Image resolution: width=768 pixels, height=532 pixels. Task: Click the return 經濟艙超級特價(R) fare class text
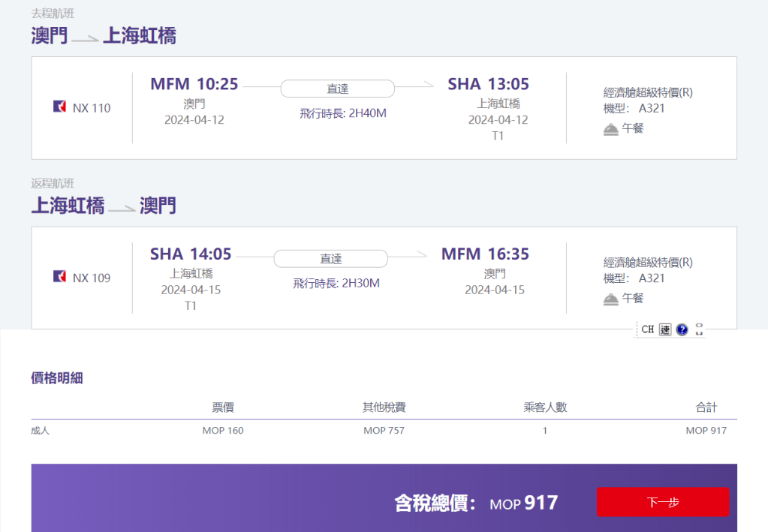pyautogui.click(x=648, y=263)
